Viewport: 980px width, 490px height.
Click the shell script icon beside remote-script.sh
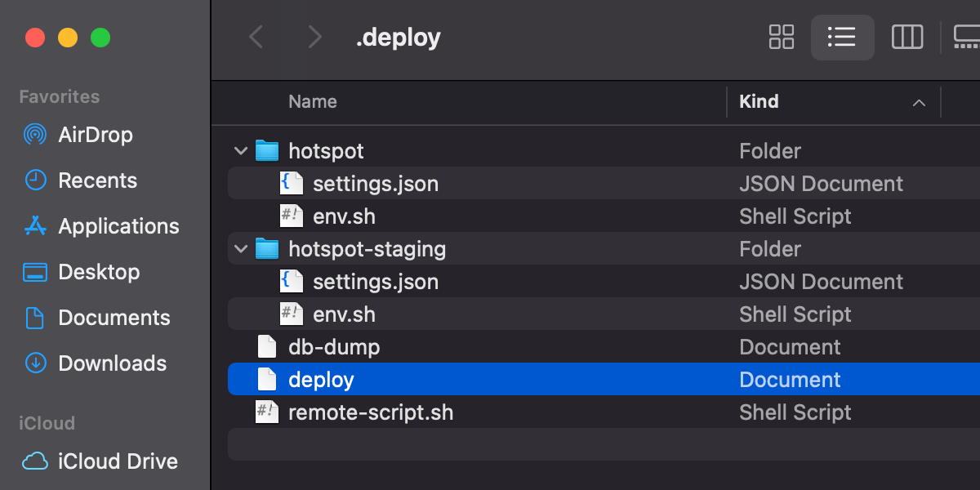(x=267, y=412)
